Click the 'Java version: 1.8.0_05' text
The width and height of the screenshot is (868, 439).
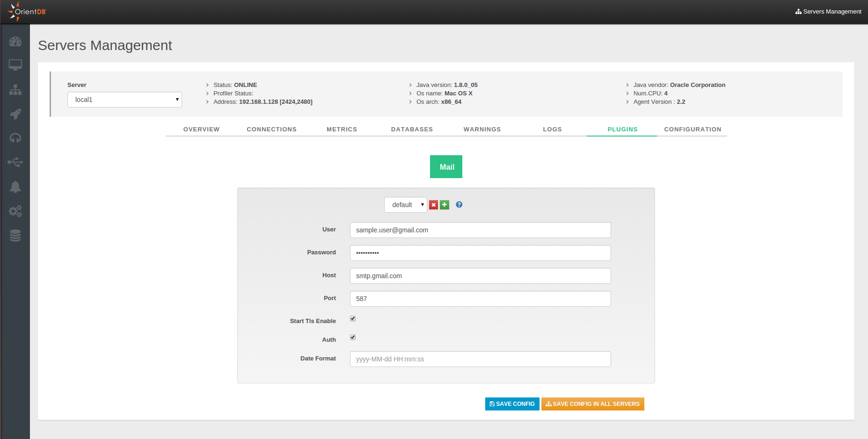click(447, 85)
